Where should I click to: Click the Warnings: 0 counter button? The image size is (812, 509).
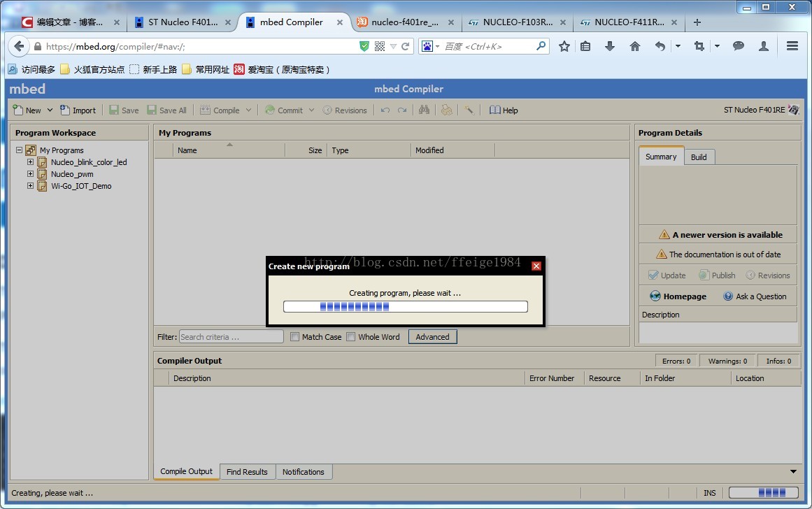tap(727, 361)
